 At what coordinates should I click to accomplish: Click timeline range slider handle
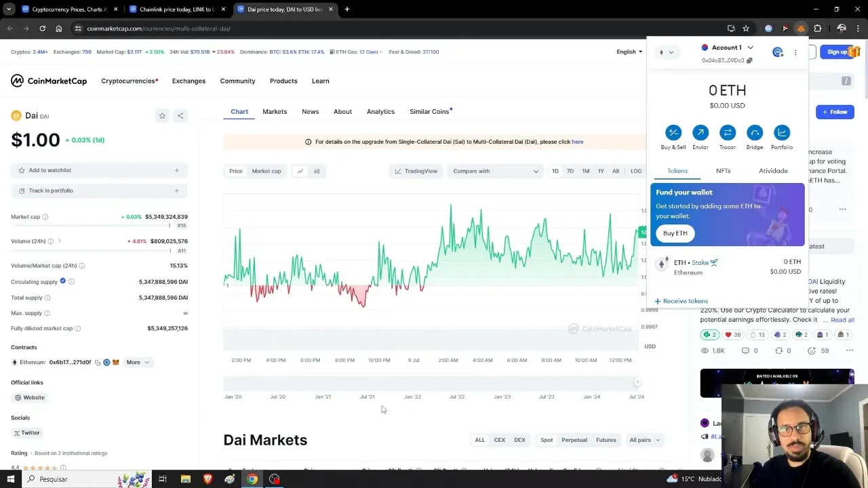point(637,382)
